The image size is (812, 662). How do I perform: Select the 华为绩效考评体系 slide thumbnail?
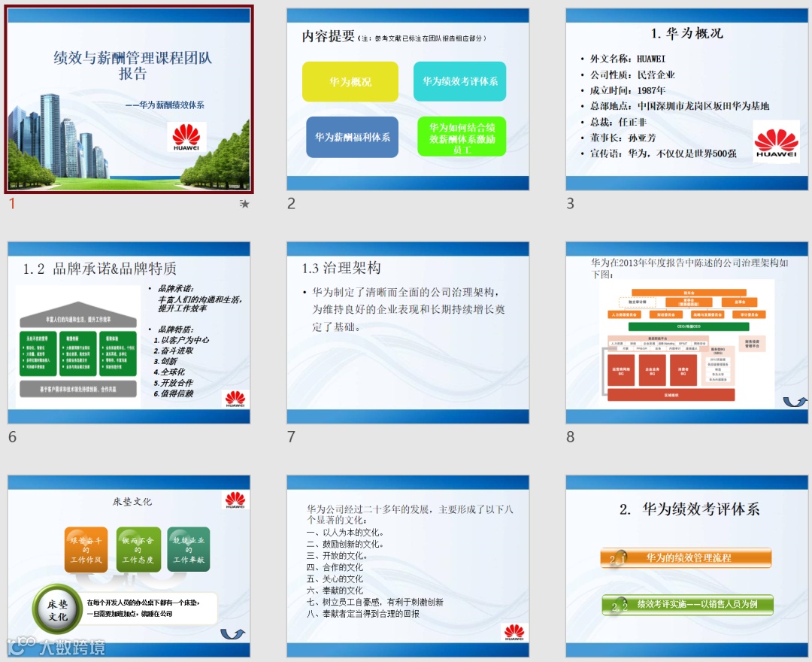(x=686, y=566)
